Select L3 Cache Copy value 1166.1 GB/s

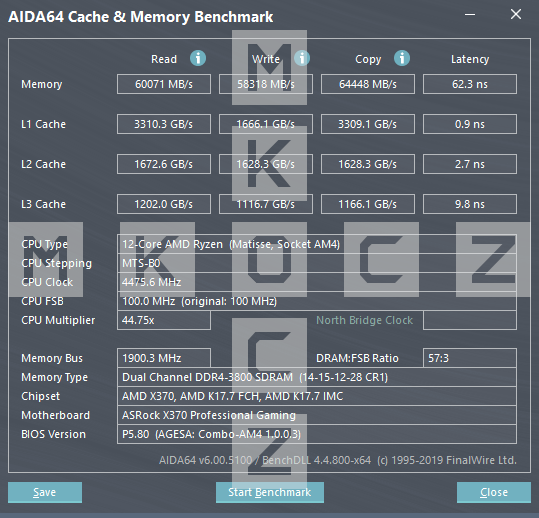[x=368, y=204]
